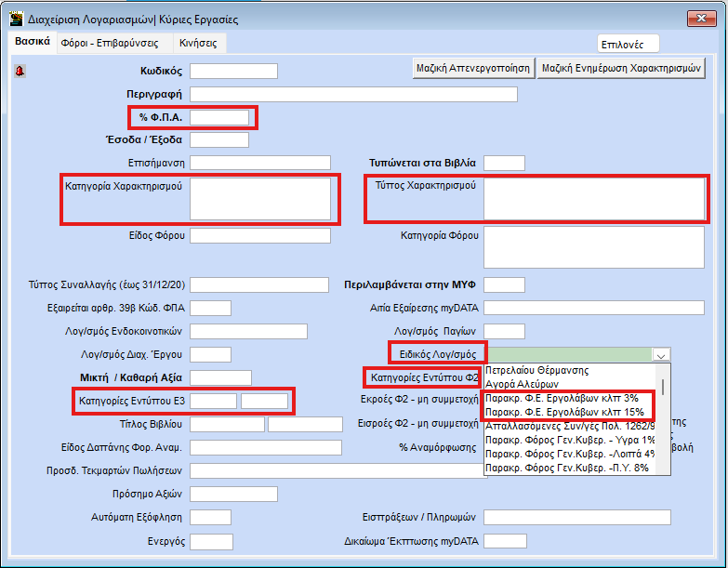Click the red alarm bell icon
Screen dimensions: 728x568
click(20, 71)
